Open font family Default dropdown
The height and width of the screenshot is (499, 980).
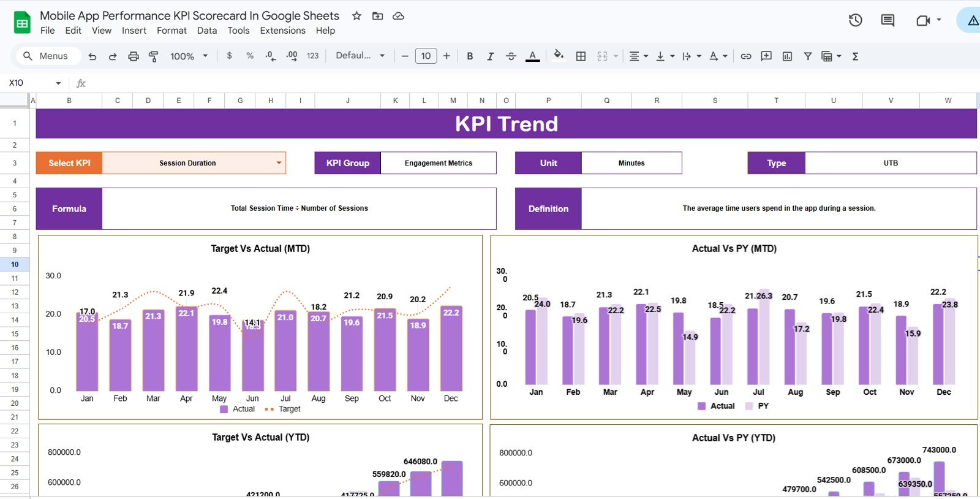click(360, 56)
